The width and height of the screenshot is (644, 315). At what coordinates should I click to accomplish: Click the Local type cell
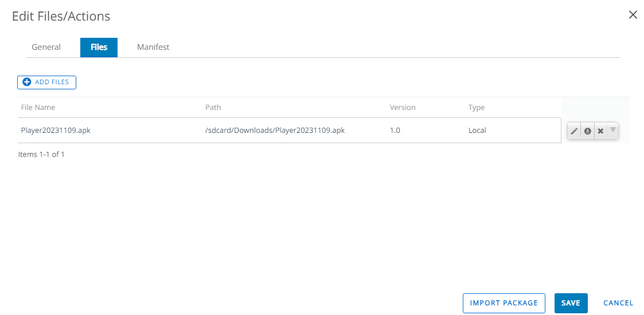pos(477,131)
